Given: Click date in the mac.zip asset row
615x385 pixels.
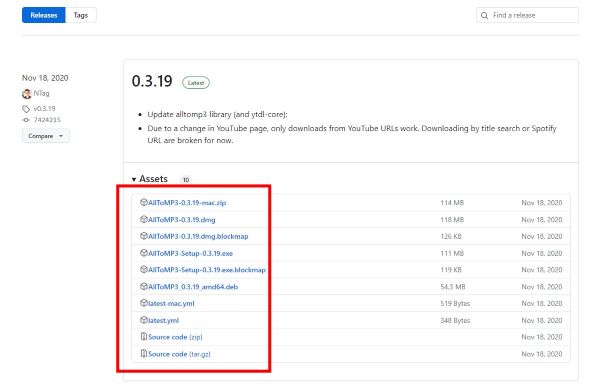Looking at the screenshot, I should (x=542, y=203).
